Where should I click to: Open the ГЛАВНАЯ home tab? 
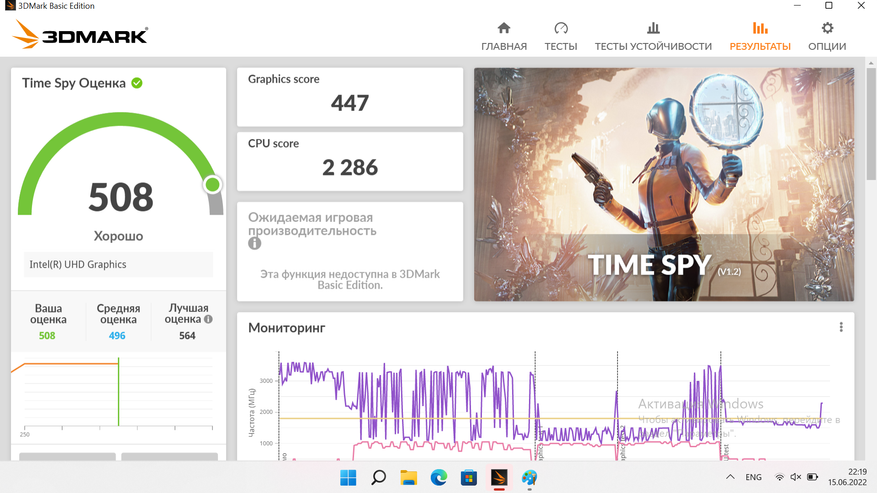point(504,37)
